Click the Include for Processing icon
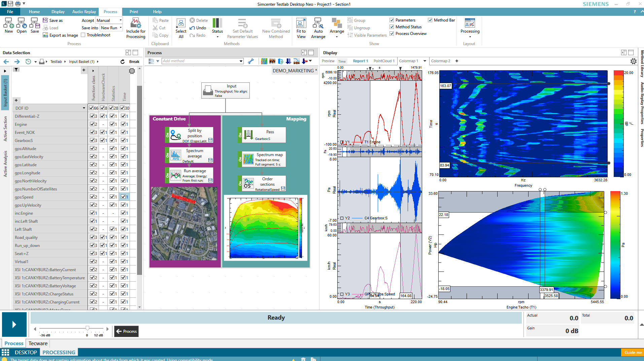644x361 pixels. pyautogui.click(x=136, y=23)
